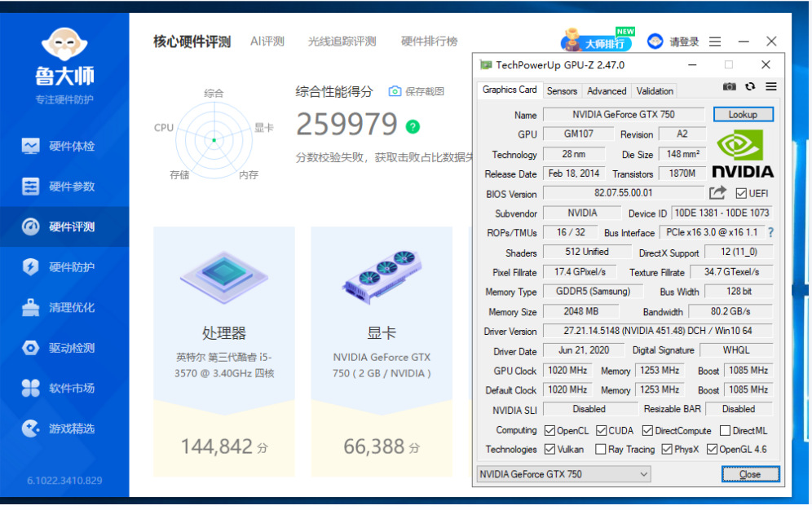812x510 pixels.
Task: Click the Release Date value Feb 18, 2014
Action: 574,174
